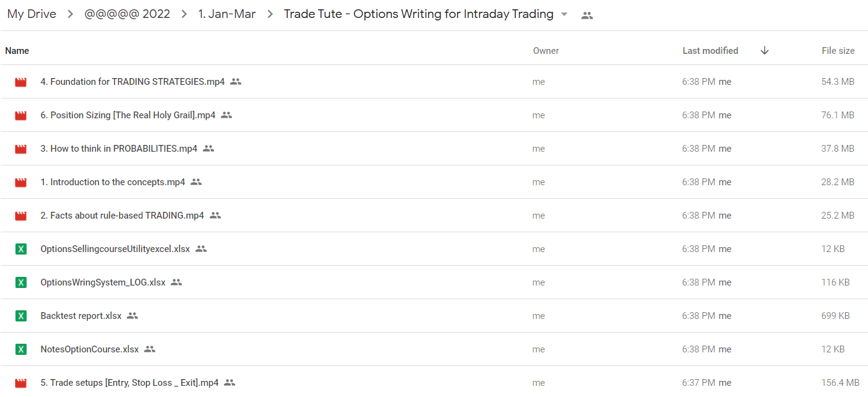Viewport: 868px width, 397px height.
Task: Click Excel icon of OptionsWringSystem_LOG.xlsx
Action: point(21,282)
